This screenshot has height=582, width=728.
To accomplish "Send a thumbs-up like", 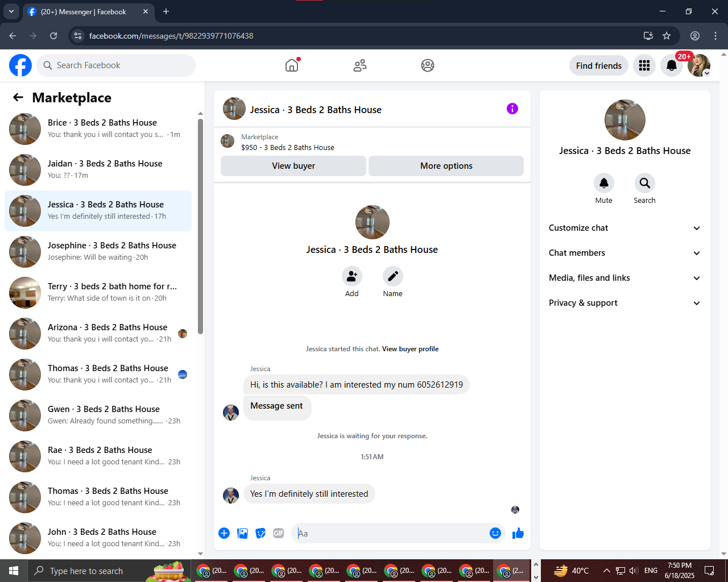I will (518, 533).
